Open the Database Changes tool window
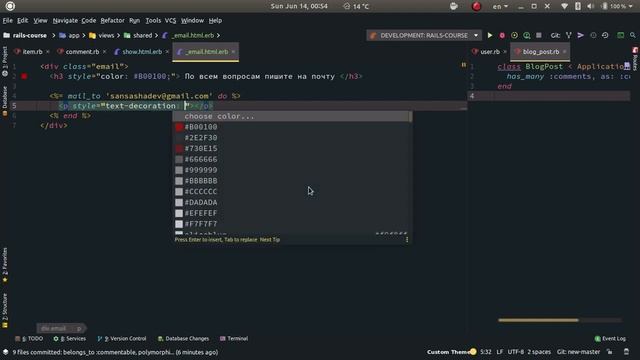 click(x=183, y=338)
